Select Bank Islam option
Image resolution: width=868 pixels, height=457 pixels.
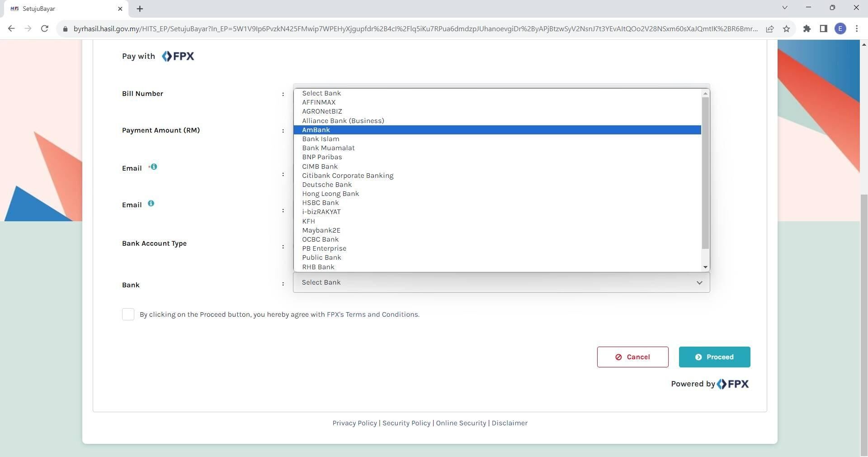pyautogui.click(x=497, y=139)
